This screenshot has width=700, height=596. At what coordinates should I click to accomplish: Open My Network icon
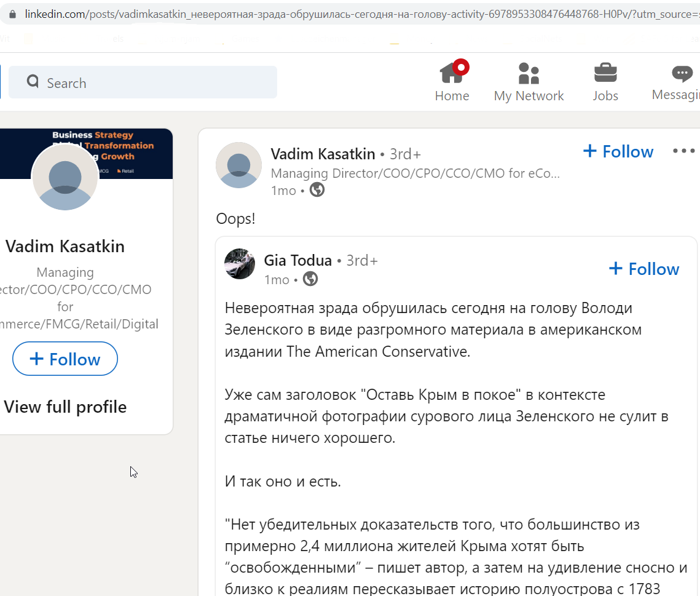tap(529, 73)
